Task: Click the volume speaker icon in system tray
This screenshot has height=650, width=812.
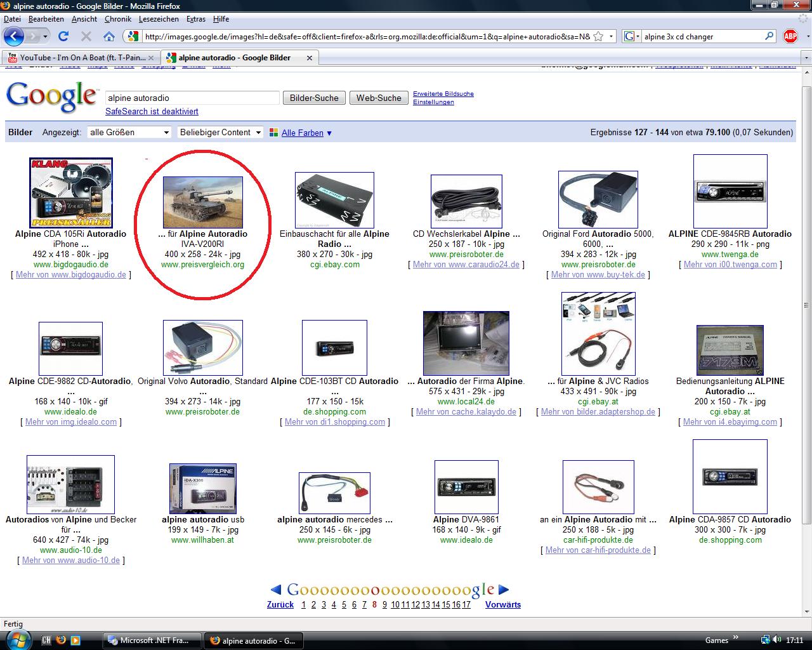Action: click(778, 640)
